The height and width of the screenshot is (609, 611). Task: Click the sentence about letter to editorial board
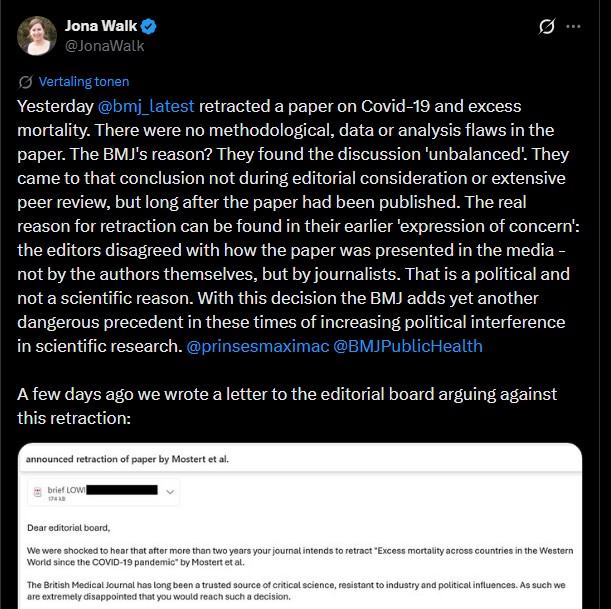[287, 406]
